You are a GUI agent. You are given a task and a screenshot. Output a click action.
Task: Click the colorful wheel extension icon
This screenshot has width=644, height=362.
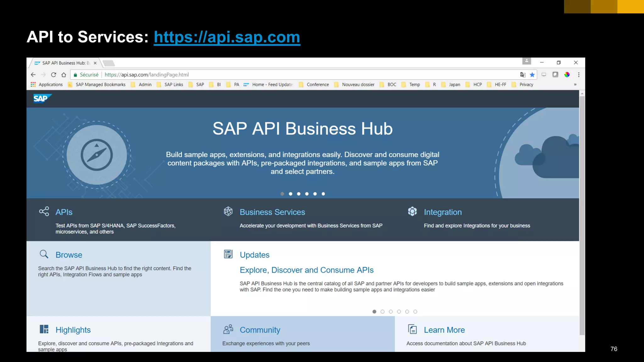[x=567, y=74]
